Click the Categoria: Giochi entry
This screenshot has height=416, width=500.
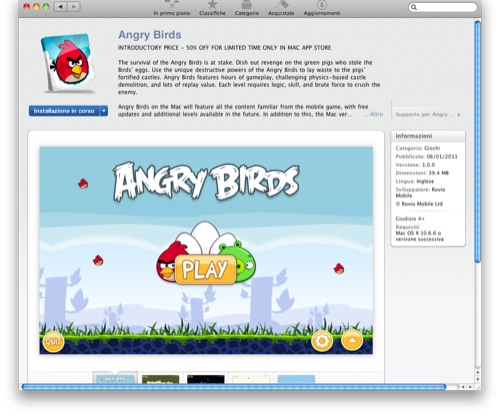(418, 148)
